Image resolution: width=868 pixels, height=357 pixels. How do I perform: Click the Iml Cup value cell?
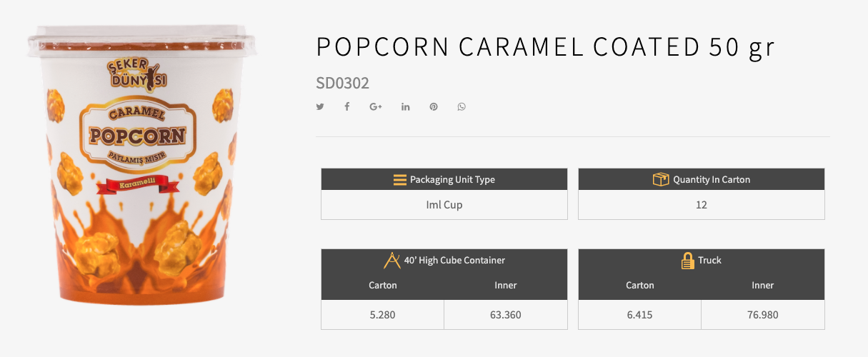pyautogui.click(x=444, y=205)
